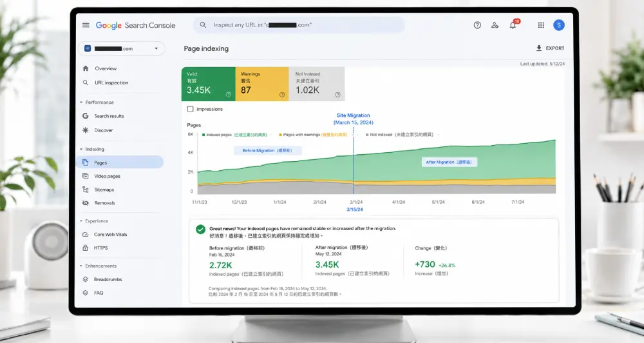Open the Sitemaps page

click(x=104, y=190)
